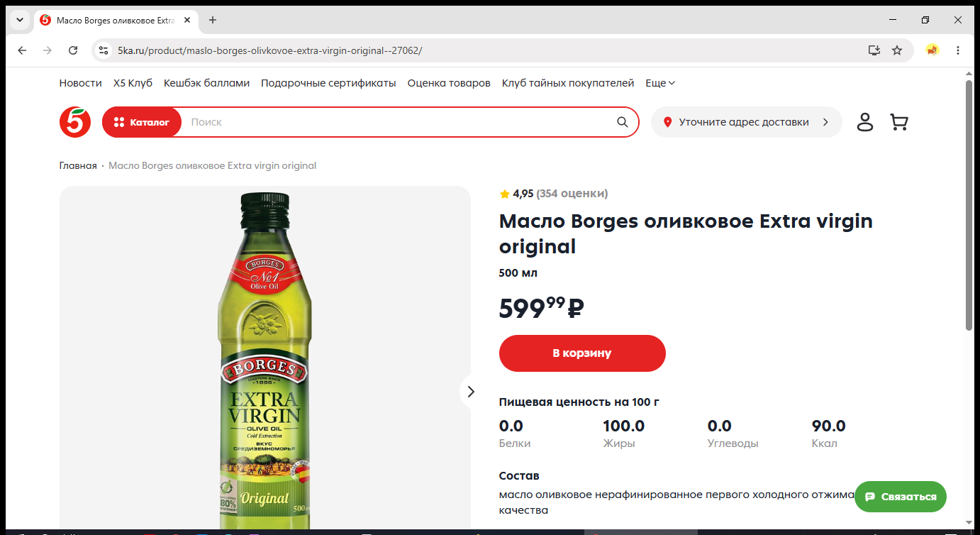Image resolution: width=980 pixels, height=535 pixels.
Task: Reload the page using the refresh icon
Action: click(73, 50)
